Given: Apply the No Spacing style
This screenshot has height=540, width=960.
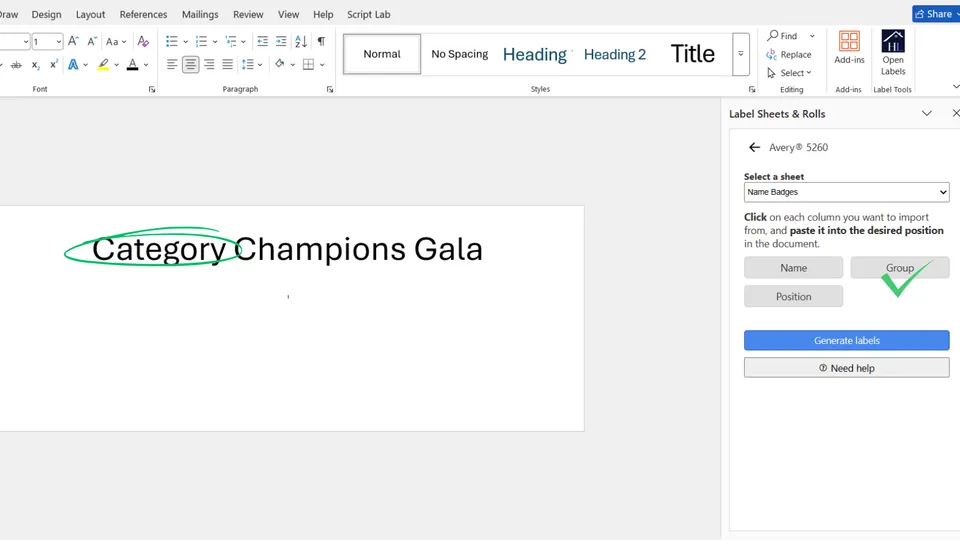Looking at the screenshot, I should pos(460,54).
